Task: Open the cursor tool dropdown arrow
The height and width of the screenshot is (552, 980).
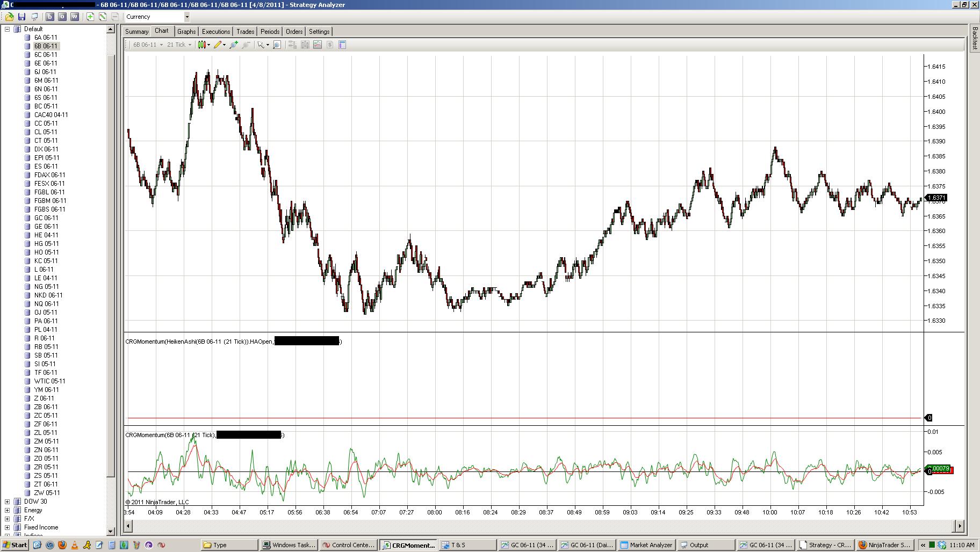Action: click(x=268, y=45)
